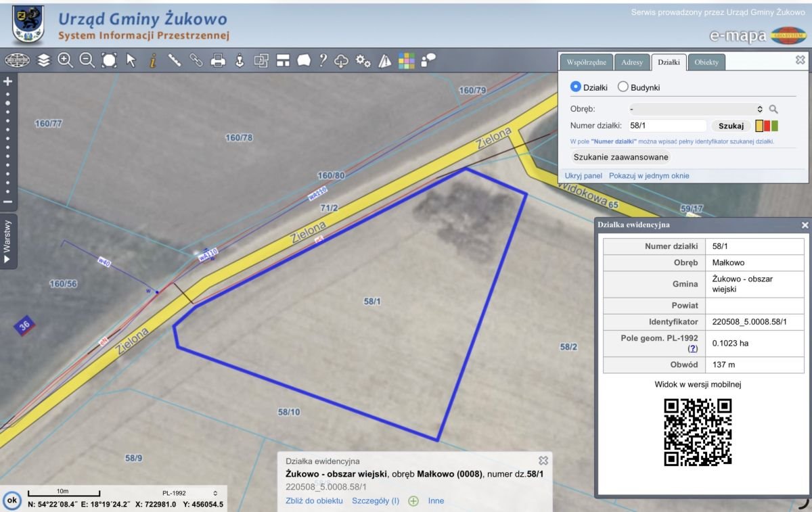Click the round ok button by coordinates
812x512 pixels.
coord(12,502)
